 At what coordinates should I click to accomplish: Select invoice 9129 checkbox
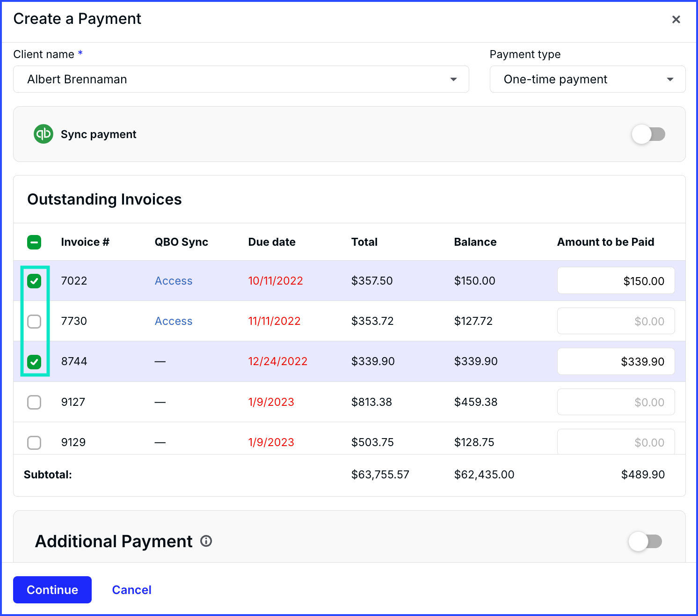pos(34,442)
